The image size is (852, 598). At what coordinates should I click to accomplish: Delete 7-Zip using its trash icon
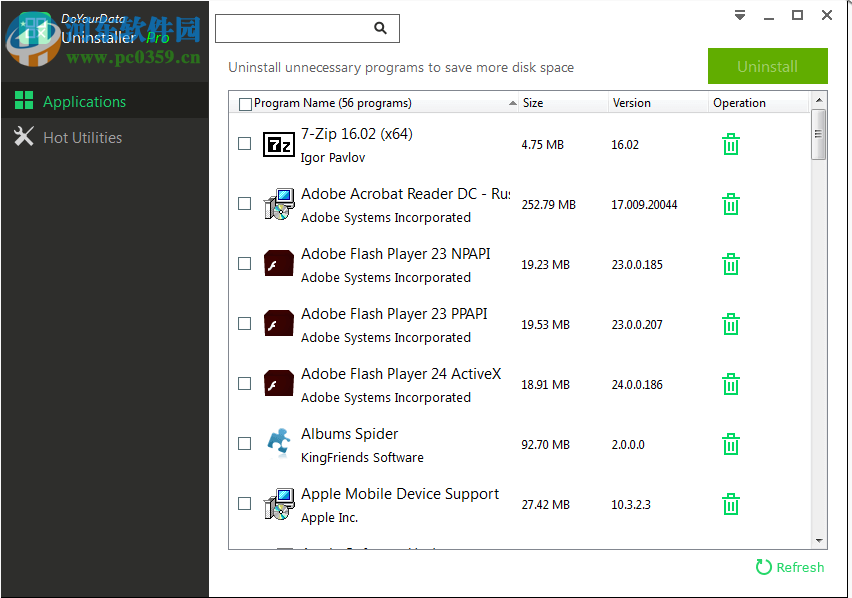730,144
